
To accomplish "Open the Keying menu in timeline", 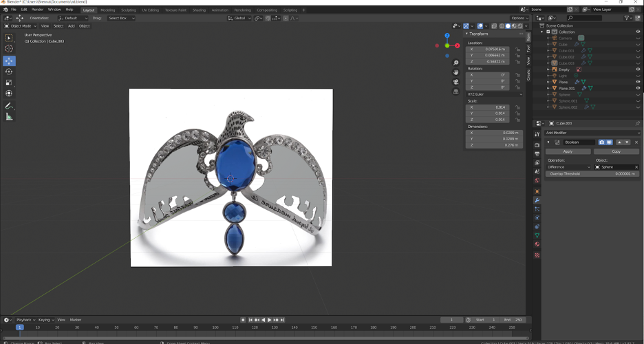I will pyautogui.click(x=45, y=320).
